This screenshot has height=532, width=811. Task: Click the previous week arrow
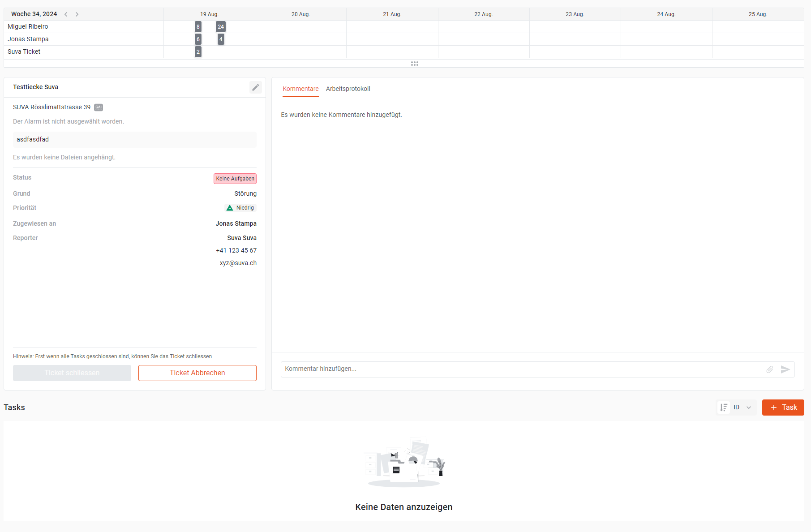[x=66, y=14]
